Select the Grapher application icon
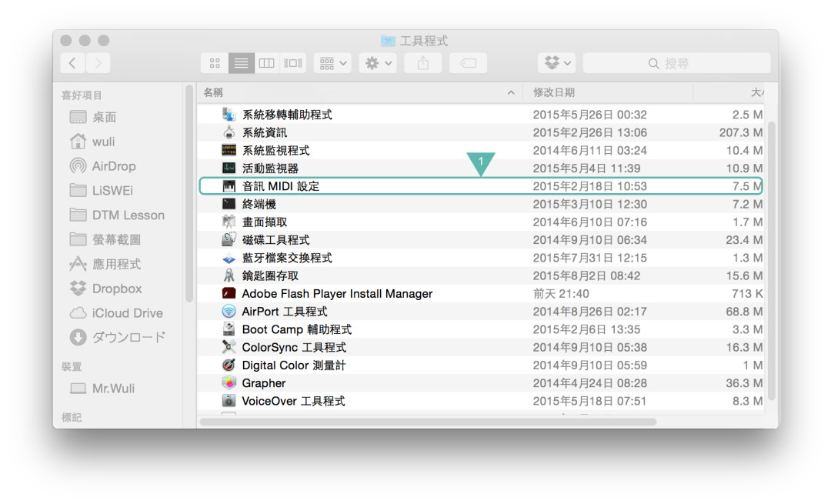 (229, 382)
